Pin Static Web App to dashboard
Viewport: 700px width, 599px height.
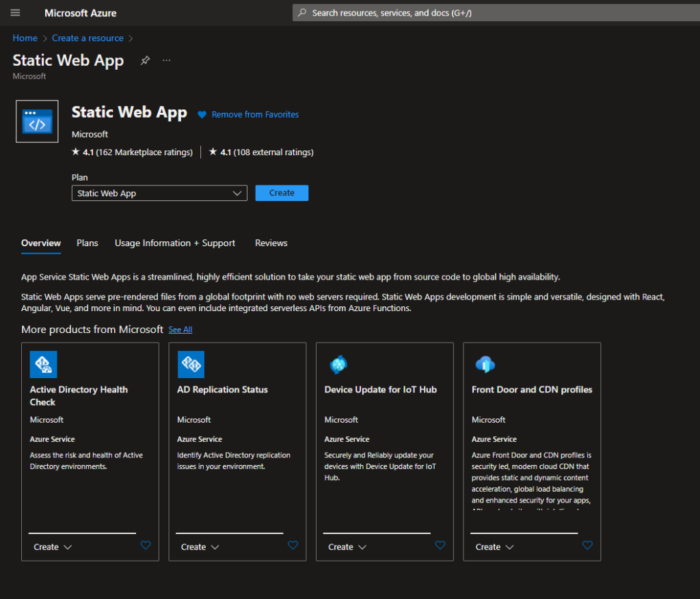click(x=145, y=60)
